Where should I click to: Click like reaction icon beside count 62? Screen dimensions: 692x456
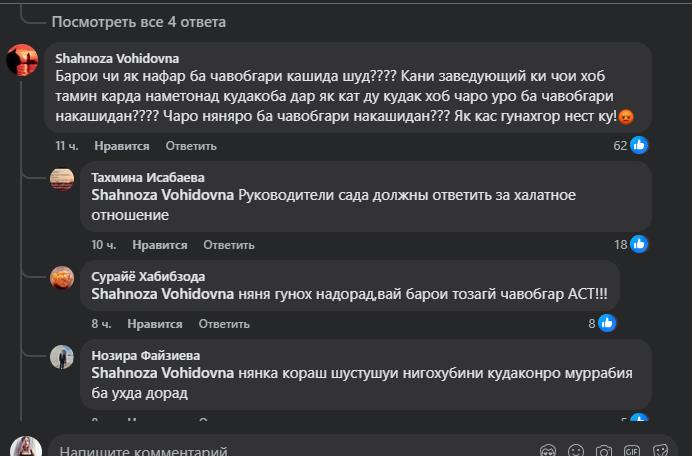pos(639,145)
